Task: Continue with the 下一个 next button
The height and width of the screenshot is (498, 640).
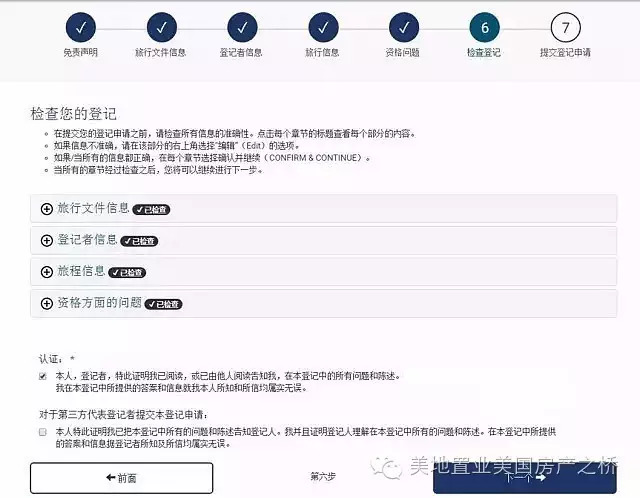Action: 525,478
